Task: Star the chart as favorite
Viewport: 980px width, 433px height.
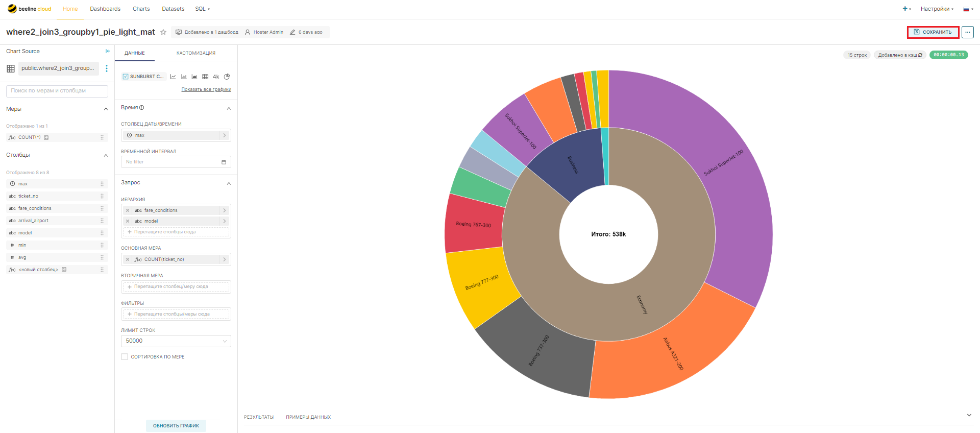Action: [163, 32]
